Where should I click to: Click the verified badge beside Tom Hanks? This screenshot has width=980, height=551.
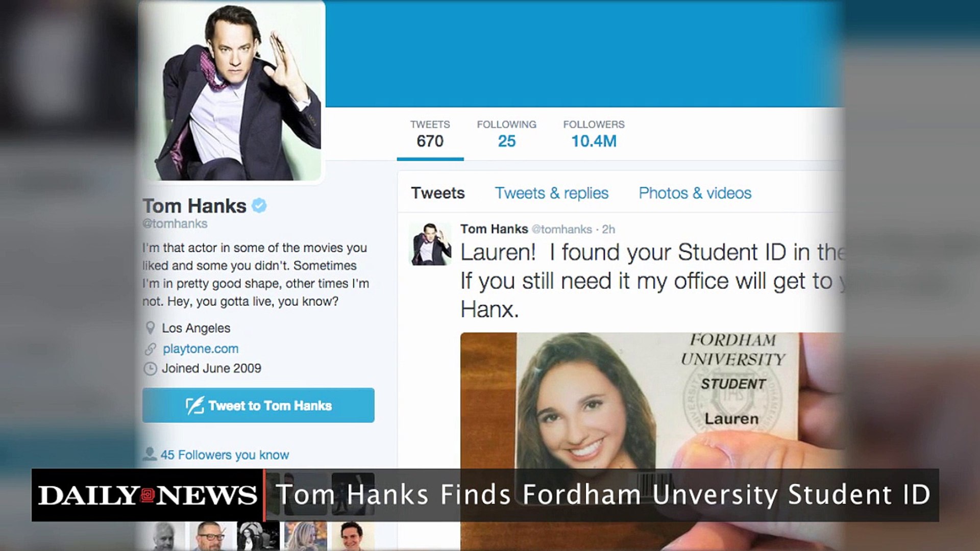(259, 206)
